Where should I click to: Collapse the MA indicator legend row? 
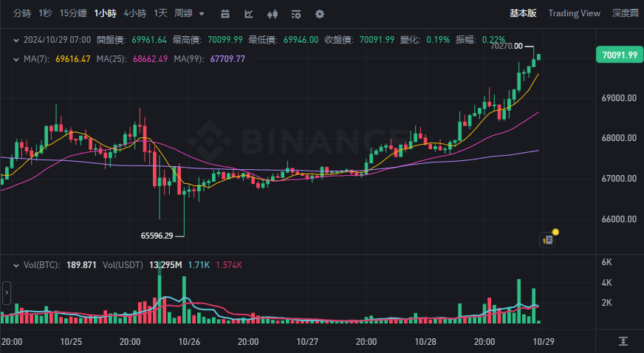[x=17, y=59]
